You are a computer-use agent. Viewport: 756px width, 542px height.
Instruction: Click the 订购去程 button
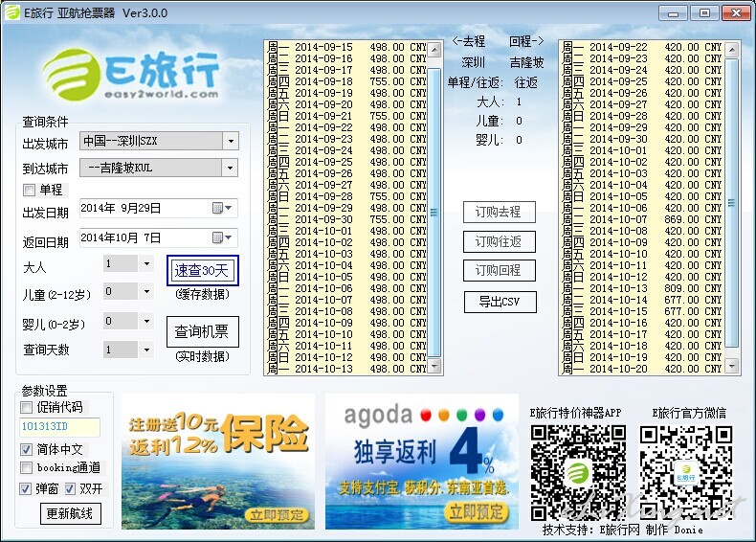click(499, 213)
